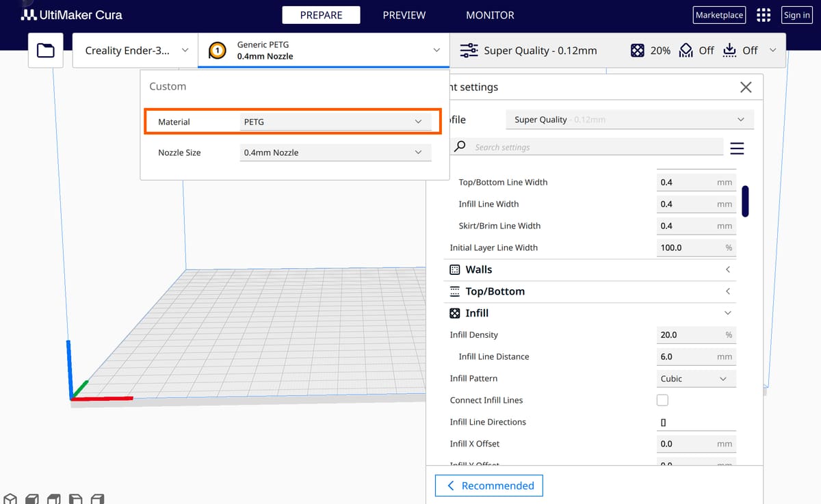Switch to the left side view cube
This screenshot has height=504, width=821.
tap(75, 499)
